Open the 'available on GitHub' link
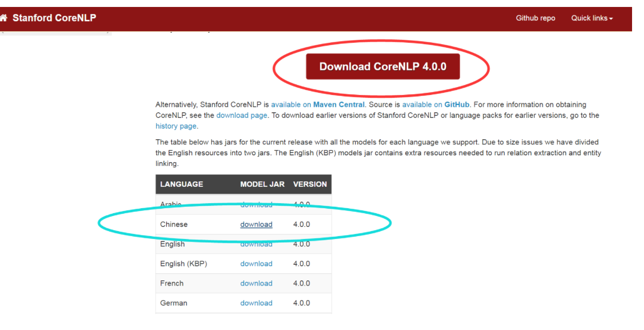 [436, 105]
